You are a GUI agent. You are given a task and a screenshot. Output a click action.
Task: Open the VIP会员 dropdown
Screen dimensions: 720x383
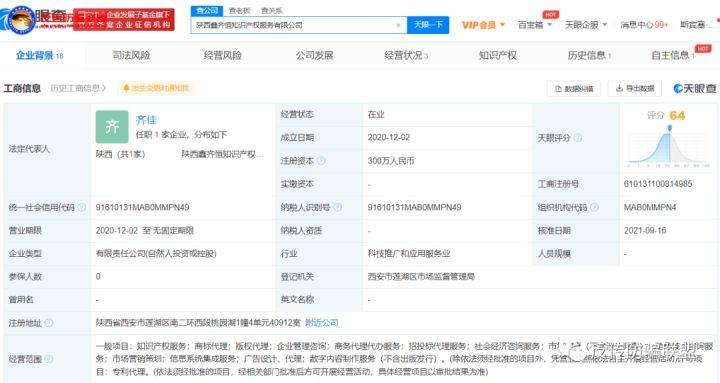coord(484,25)
